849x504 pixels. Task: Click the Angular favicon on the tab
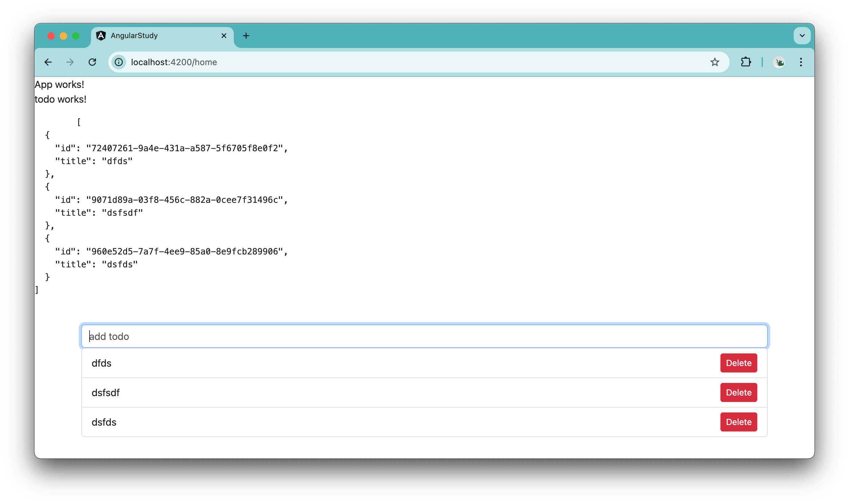pos(101,35)
